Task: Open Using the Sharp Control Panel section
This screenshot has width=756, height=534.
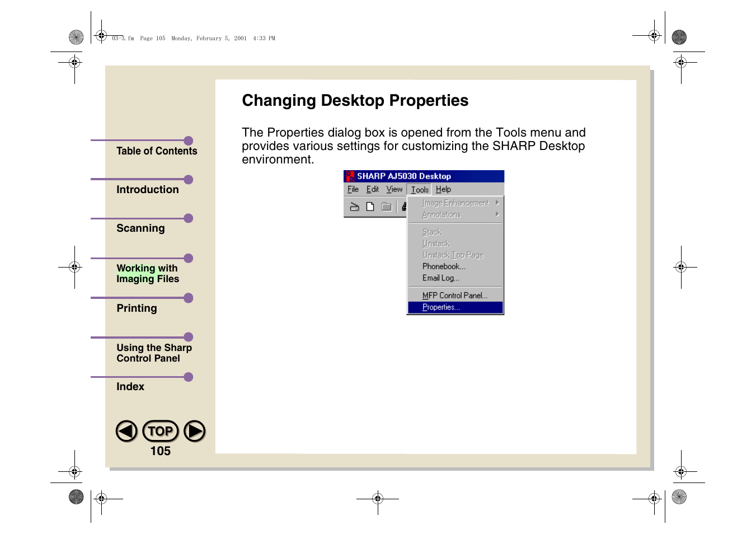Action: (154, 353)
